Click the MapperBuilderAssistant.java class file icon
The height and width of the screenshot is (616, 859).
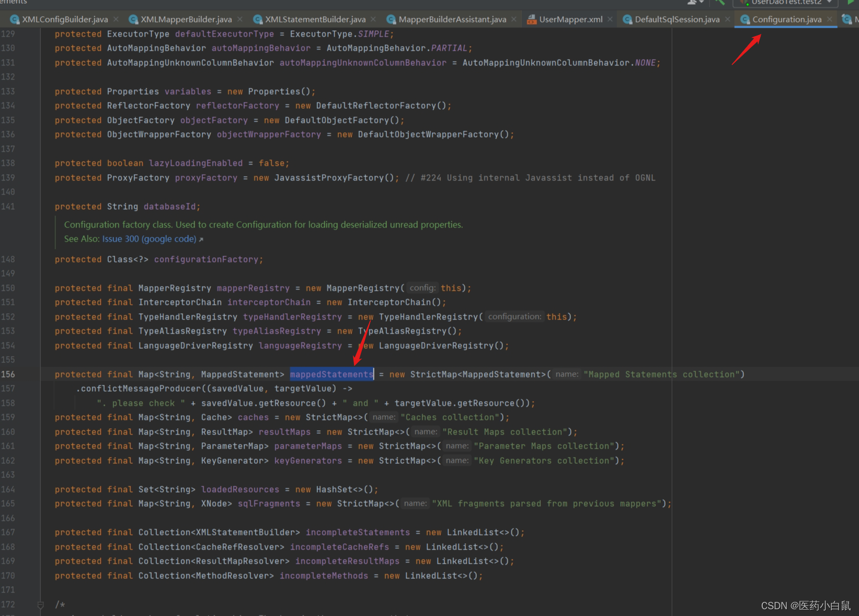point(391,19)
